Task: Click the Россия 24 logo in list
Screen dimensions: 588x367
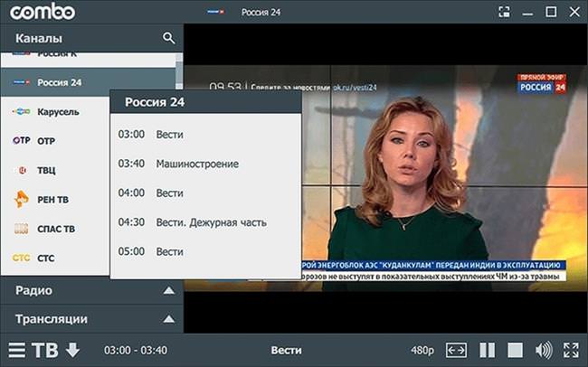Action: tap(21, 82)
